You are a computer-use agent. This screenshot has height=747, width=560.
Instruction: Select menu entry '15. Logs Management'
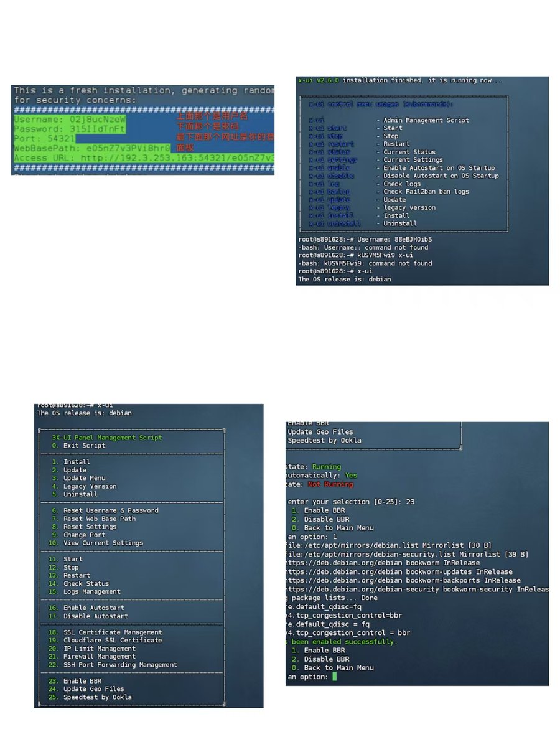(85, 591)
